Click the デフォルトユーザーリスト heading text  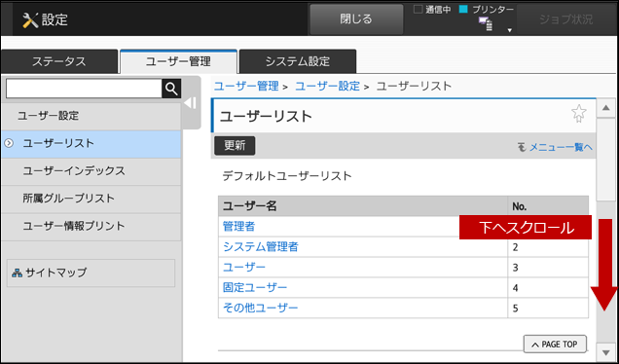287,176
